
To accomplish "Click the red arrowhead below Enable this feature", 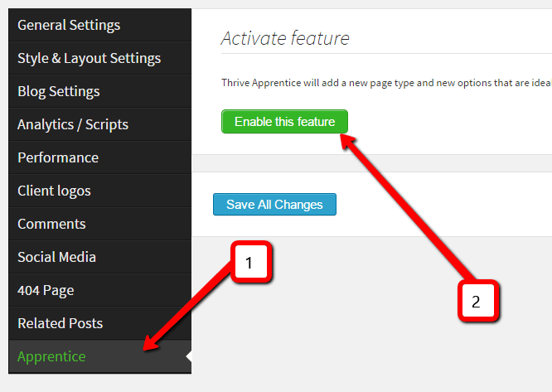I will coord(348,143).
